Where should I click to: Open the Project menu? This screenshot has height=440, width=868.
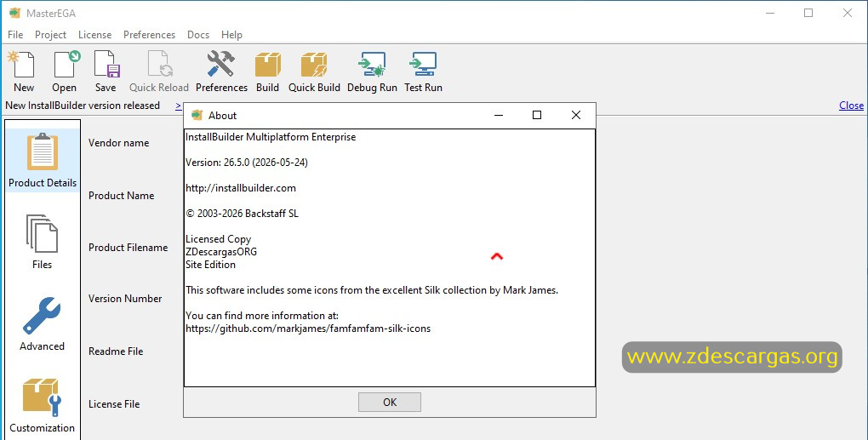tap(50, 34)
